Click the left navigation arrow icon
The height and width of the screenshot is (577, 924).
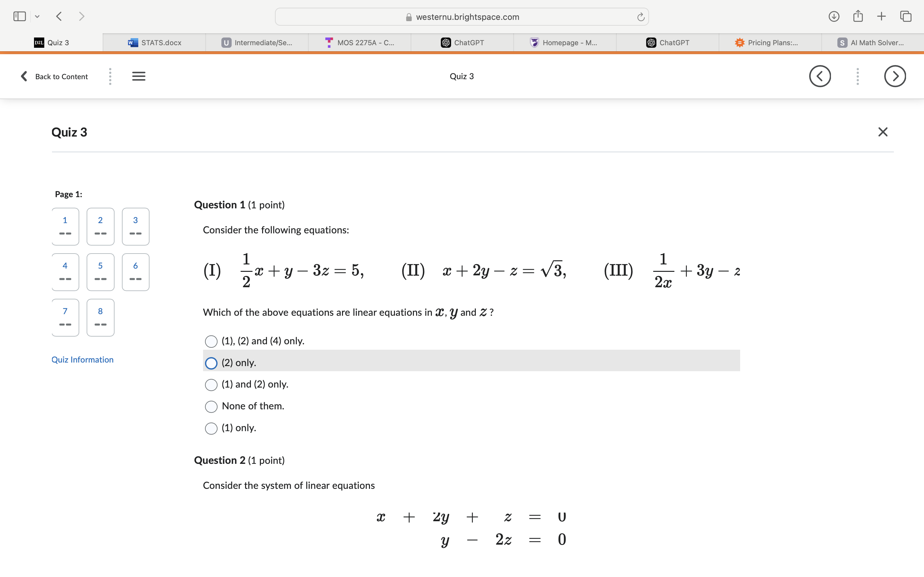pyautogui.click(x=819, y=76)
